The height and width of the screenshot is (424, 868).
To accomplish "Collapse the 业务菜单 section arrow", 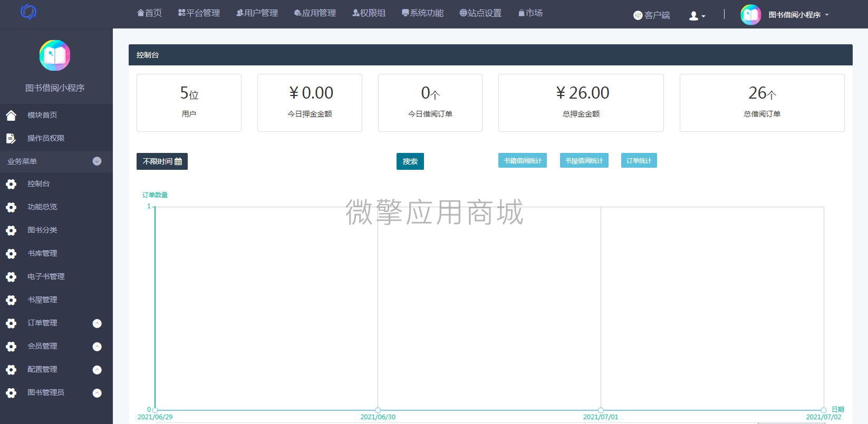I will [97, 161].
